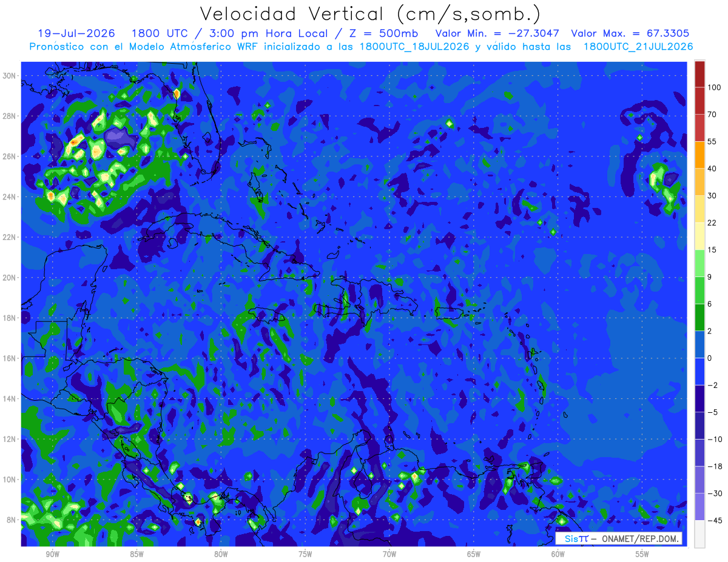Click the 24N latitude axis label
Viewport: 728px width, 562px height.
[10, 197]
